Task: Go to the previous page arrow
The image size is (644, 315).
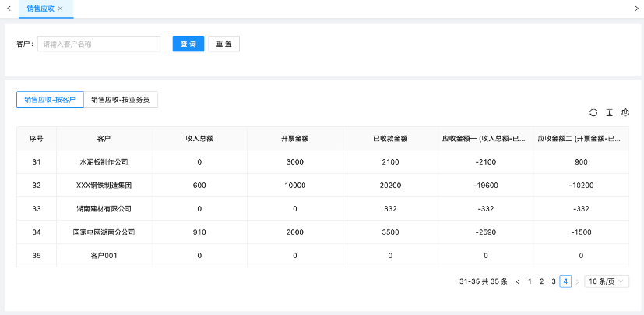Action: [518, 281]
